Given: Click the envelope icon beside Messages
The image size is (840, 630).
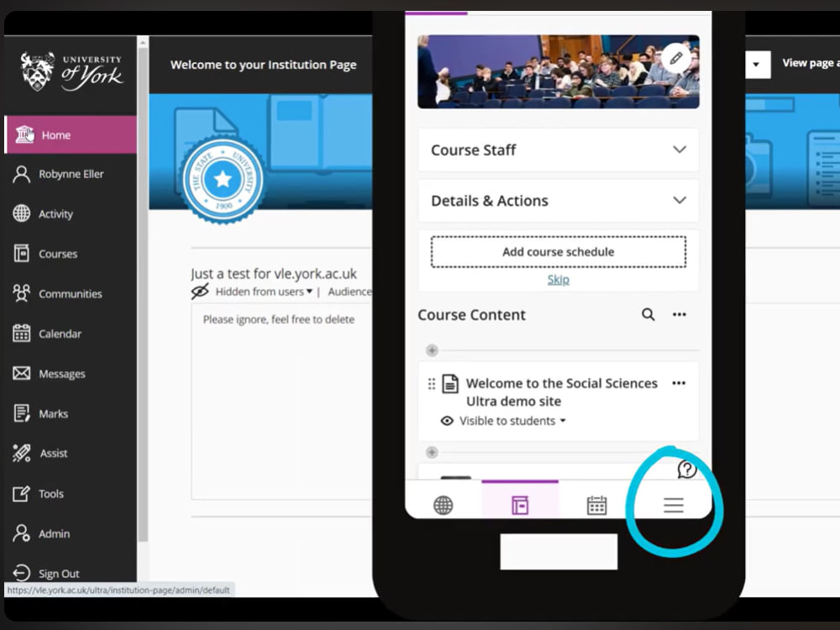Looking at the screenshot, I should [22, 373].
